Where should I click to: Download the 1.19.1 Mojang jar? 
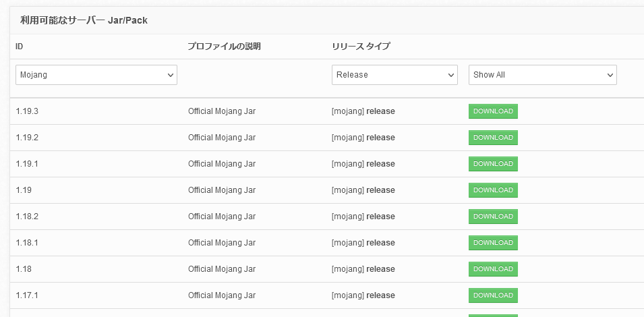point(493,164)
